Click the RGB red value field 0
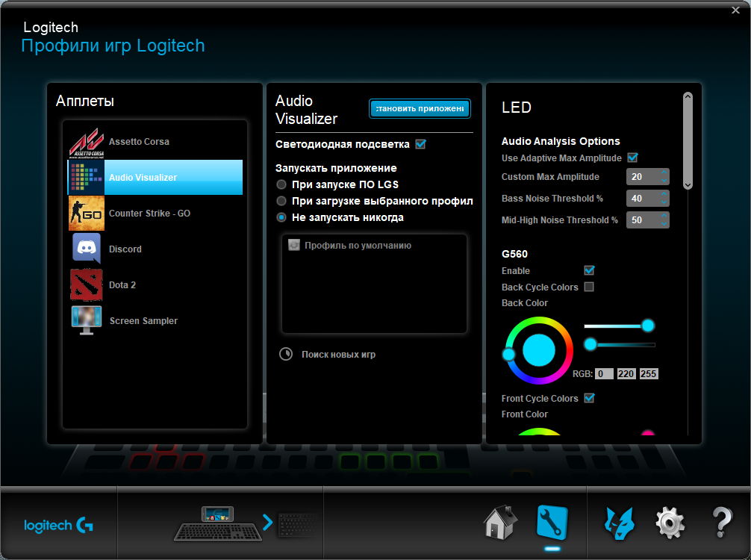Image resolution: width=751 pixels, height=560 pixels. click(604, 373)
